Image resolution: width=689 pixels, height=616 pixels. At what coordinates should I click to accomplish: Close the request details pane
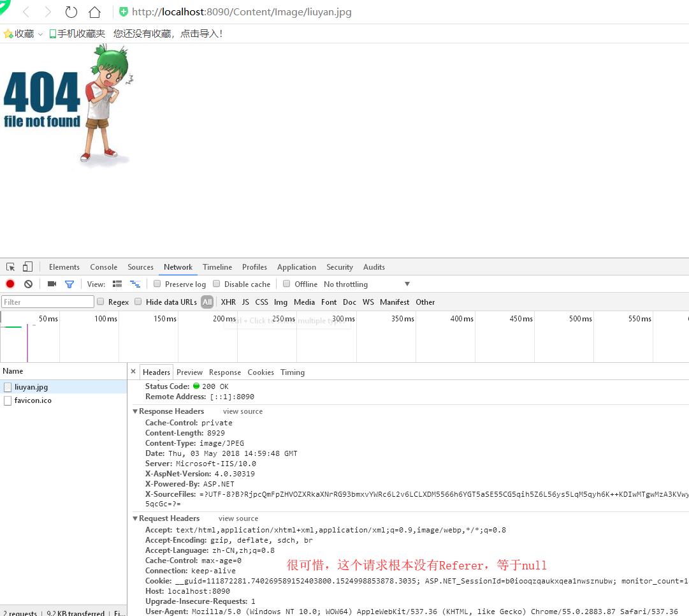pos(133,372)
